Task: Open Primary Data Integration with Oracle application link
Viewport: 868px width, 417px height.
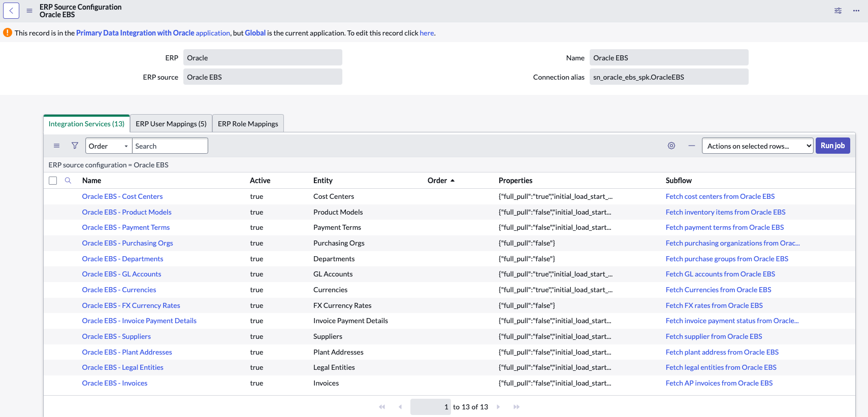Action: point(153,33)
